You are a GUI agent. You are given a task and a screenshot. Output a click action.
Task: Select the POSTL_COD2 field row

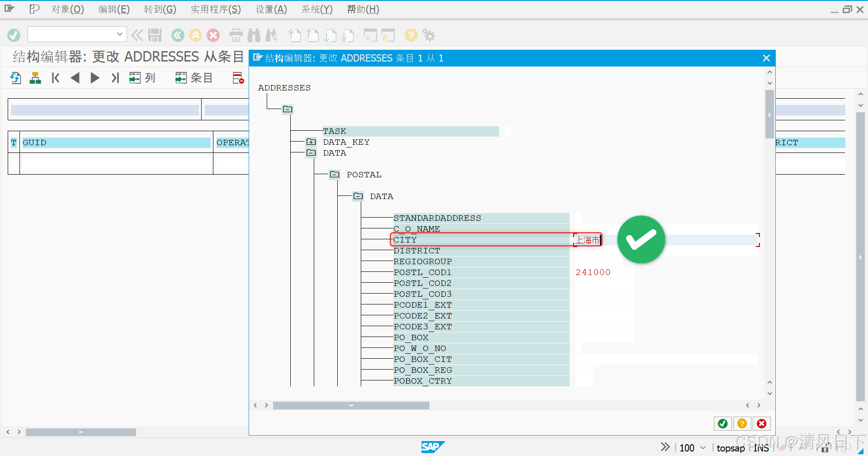[481, 283]
